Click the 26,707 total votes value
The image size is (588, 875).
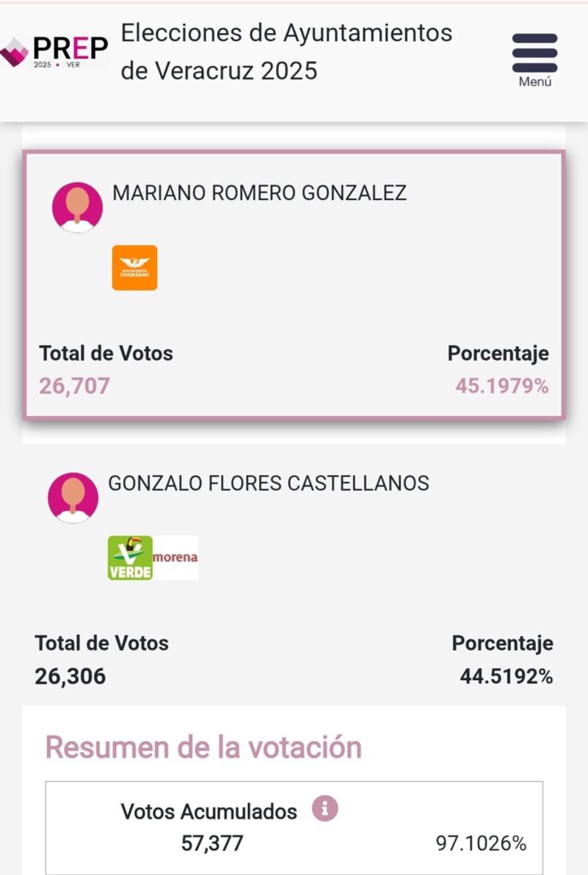tap(74, 386)
